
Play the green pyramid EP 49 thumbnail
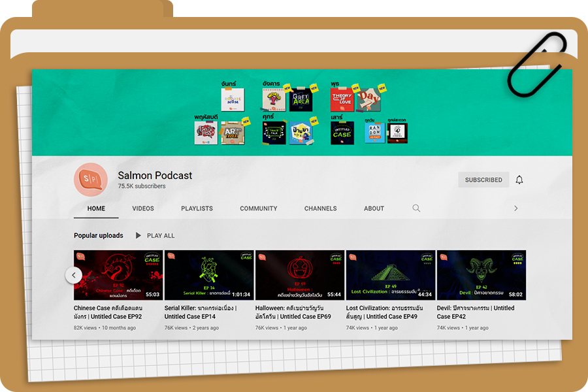point(391,275)
